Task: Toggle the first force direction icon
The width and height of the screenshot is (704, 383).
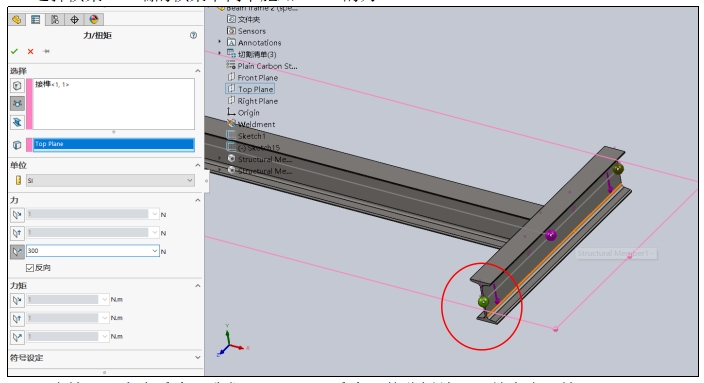Action: (x=17, y=215)
